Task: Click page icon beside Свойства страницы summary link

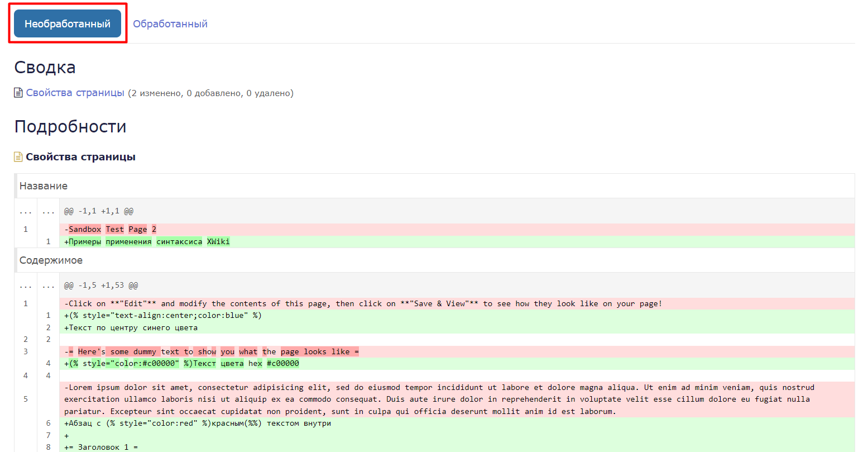Action: click(x=18, y=93)
